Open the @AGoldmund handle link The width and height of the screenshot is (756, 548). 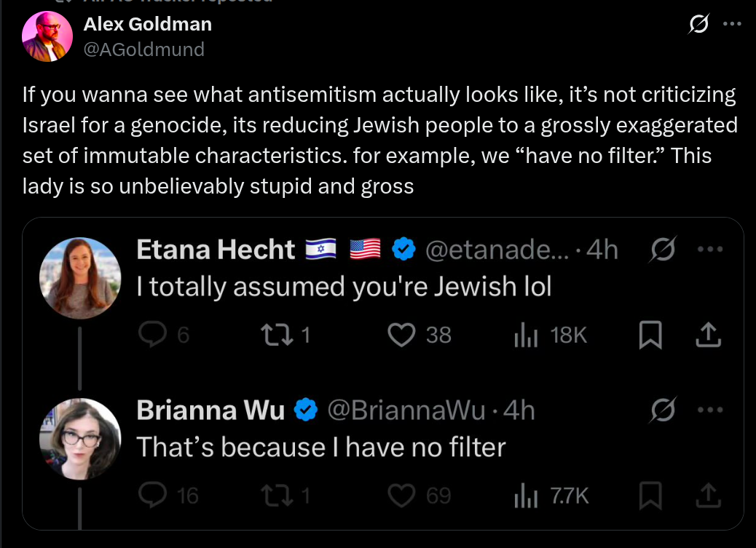144,49
